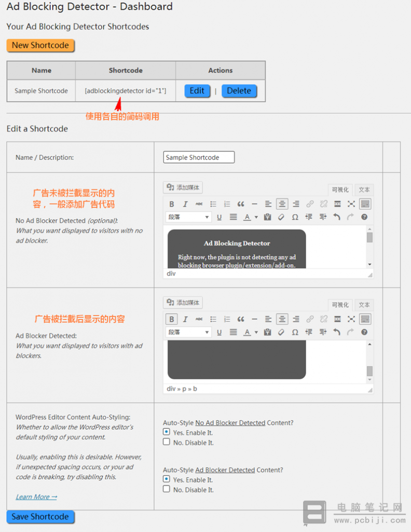Enable auto-style for No Ad Blocker Detected content
Image resolution: width=411 pixels, height=532 pixels.
tap(167, 432)
